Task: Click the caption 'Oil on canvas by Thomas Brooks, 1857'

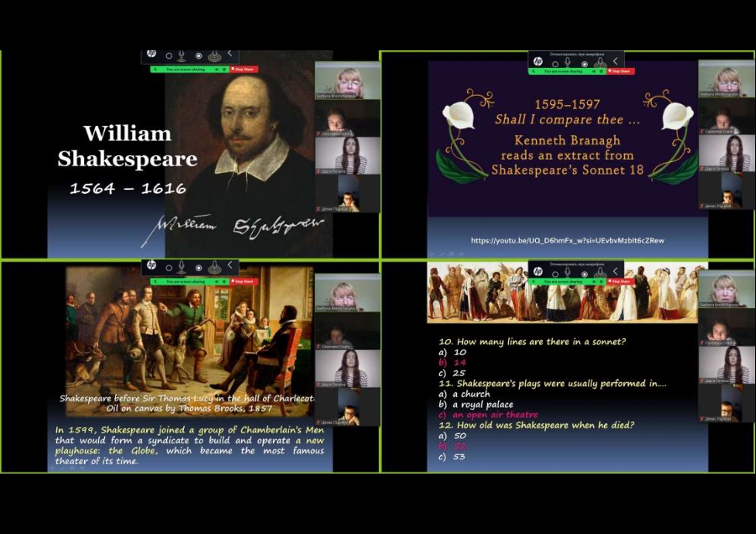Action: pyautogui.click(x=190, y=409)
